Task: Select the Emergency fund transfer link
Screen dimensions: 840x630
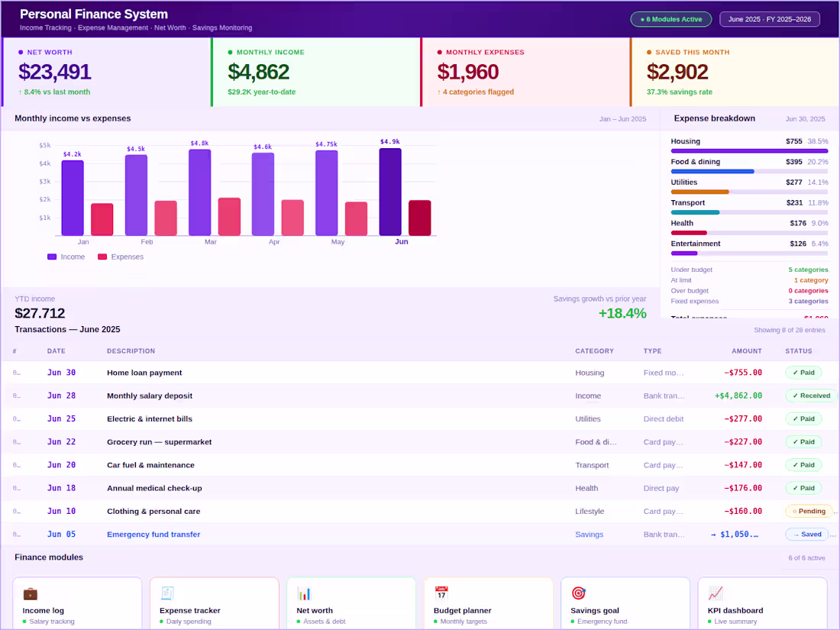Action: click(153, 535)
